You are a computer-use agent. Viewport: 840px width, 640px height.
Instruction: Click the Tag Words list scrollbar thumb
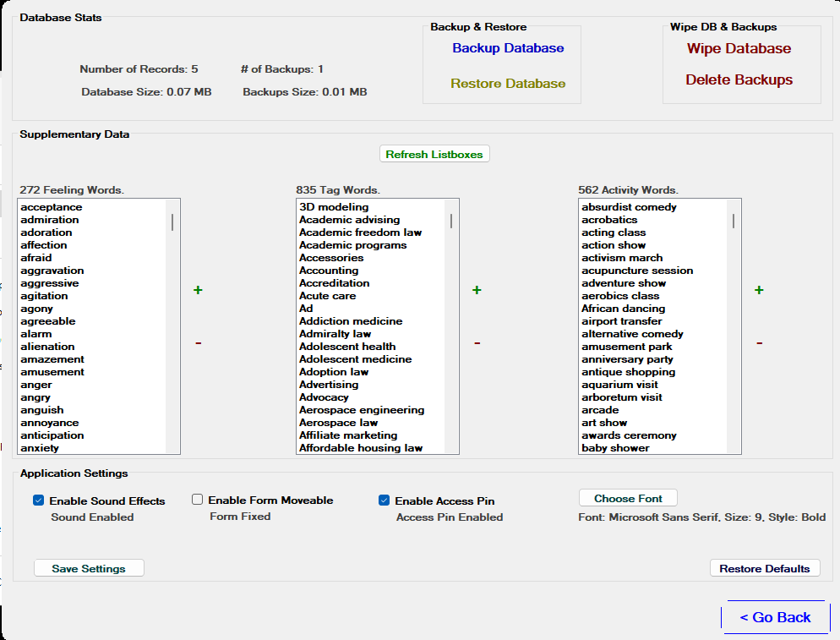tap(451, 221)
